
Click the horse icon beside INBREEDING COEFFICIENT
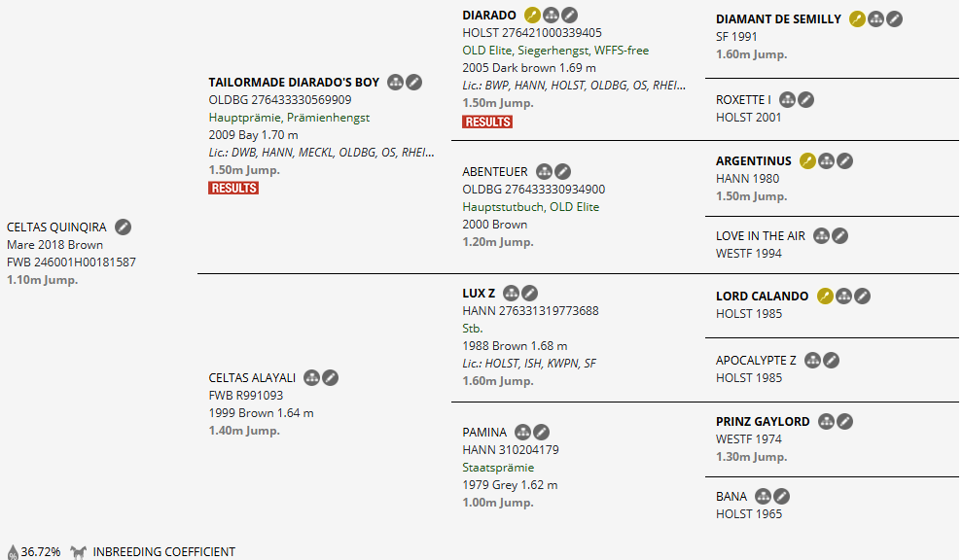point(78,552)
